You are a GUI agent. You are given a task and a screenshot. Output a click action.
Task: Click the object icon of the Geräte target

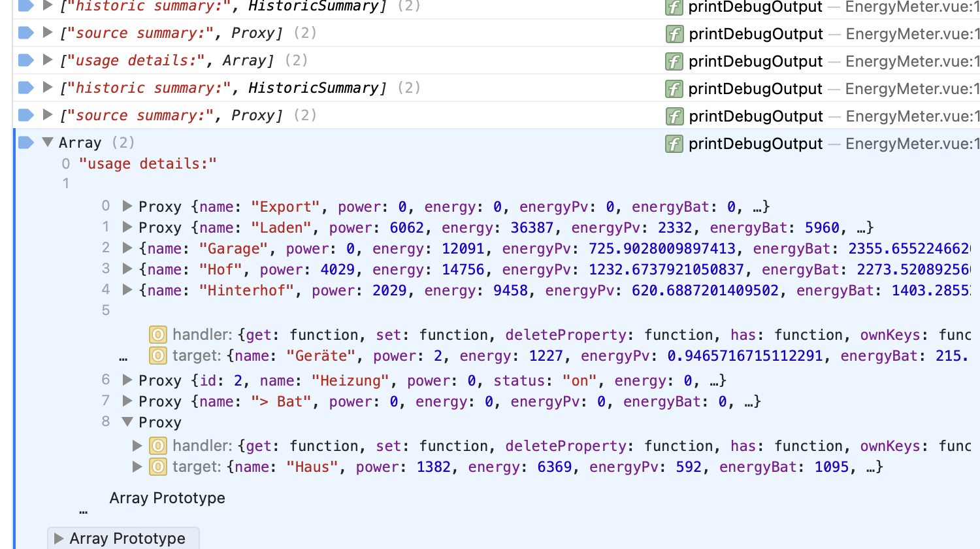(x=158, y=356)
